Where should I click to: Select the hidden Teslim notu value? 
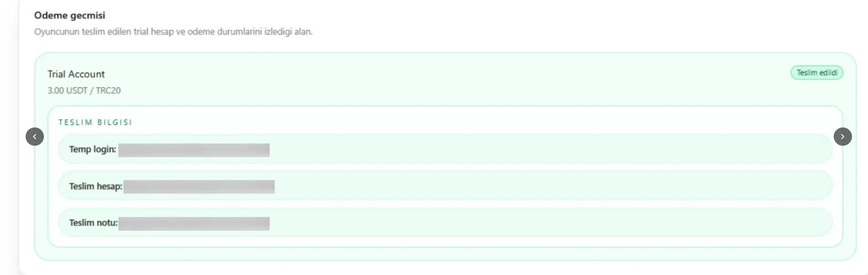pos(194,223)
